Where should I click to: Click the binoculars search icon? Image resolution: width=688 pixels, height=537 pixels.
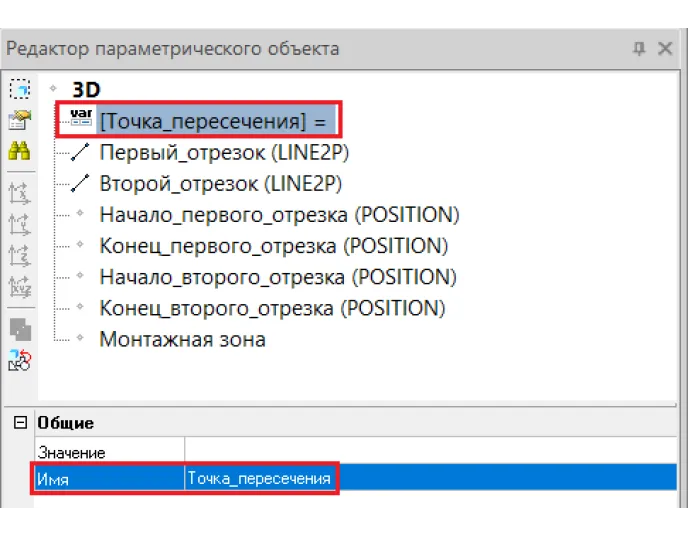19,151
